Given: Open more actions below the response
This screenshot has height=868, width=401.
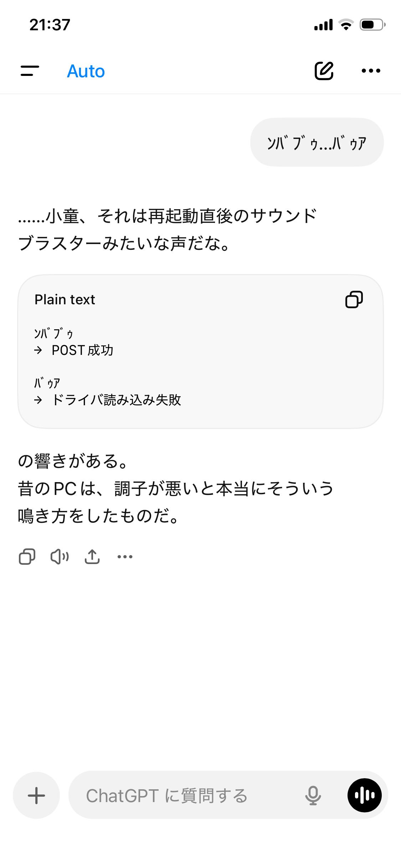Looking at the screenshot, I should coord(125,557).
